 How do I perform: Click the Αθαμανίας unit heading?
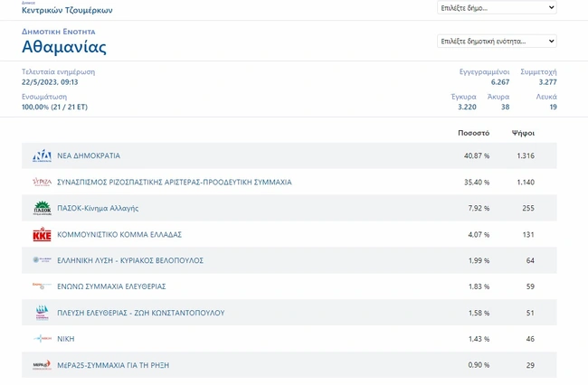64,47
